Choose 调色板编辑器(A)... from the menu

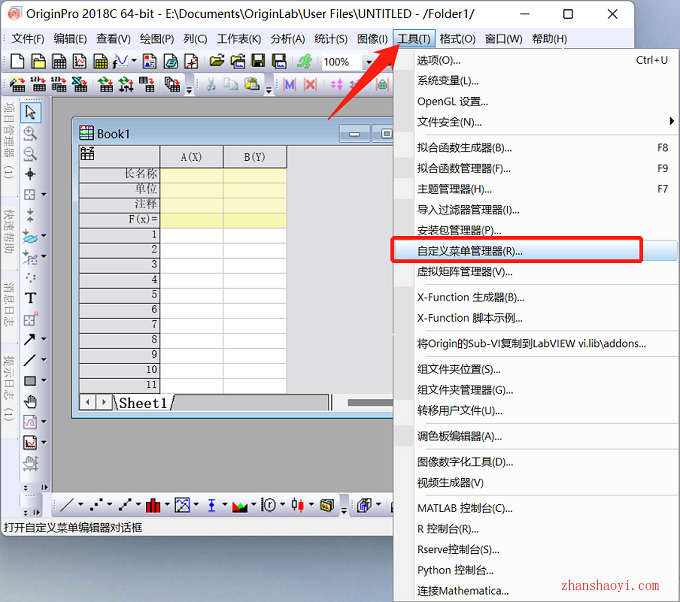[x=536, y=436]
